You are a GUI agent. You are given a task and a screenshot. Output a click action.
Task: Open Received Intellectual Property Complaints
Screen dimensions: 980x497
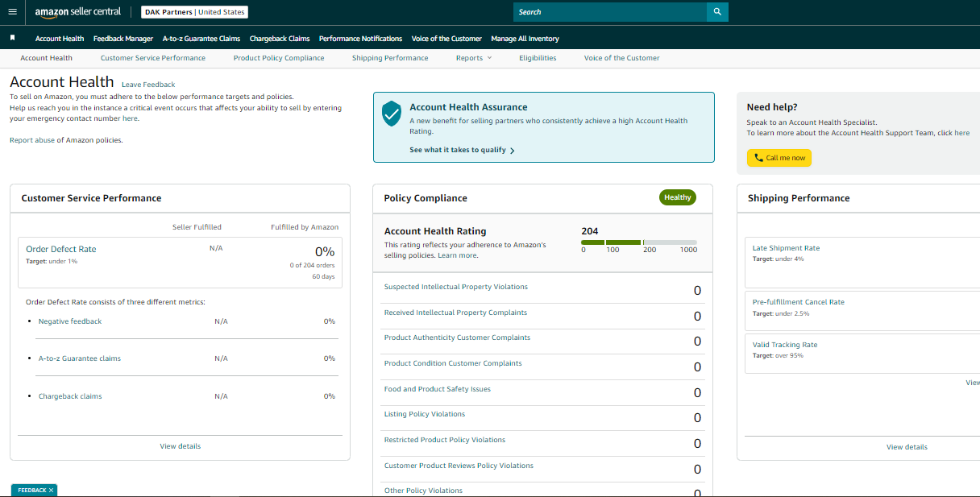point(455,313)
